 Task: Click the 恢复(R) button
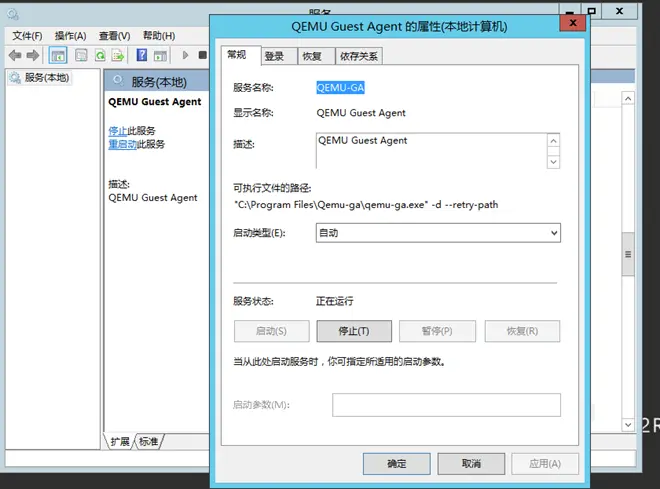click(522, 331)
